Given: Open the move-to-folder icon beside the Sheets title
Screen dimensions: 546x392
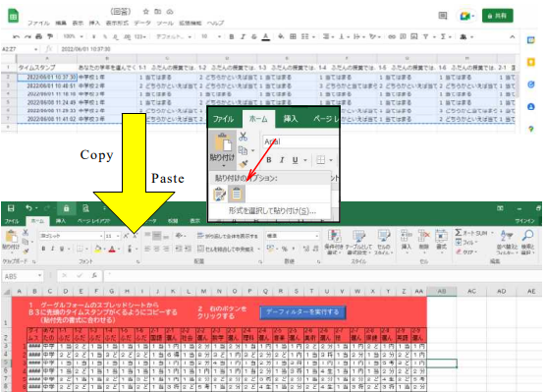Looking at the screenshot, I should [158, 12].
